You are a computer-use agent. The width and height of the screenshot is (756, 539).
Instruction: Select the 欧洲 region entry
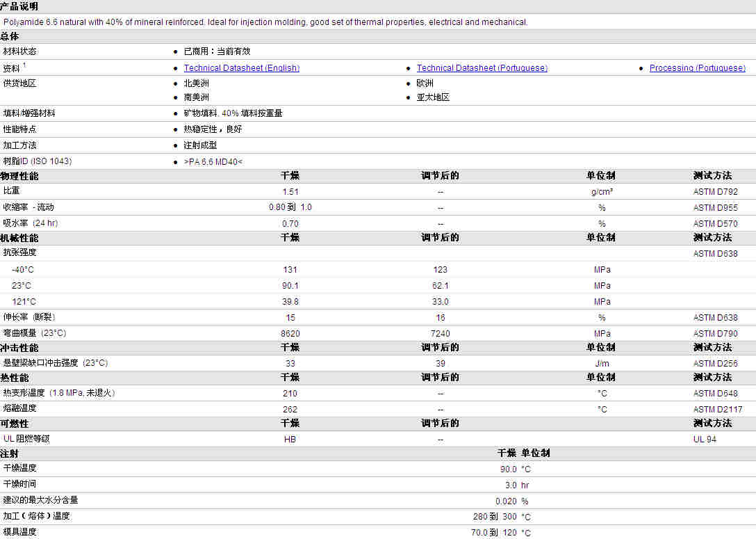(x=425, y=83)
